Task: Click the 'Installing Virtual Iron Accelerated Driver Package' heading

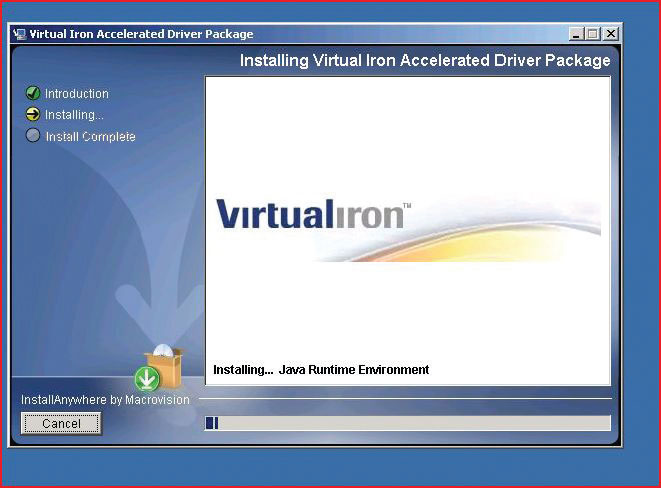Action: point(424,61)
